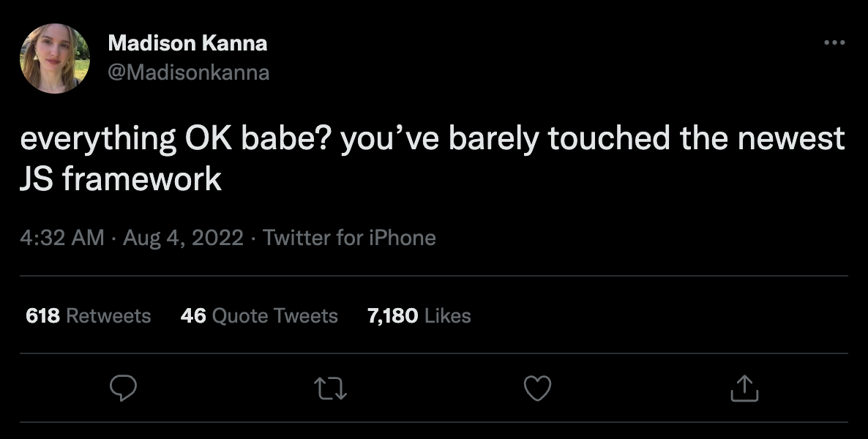Click the bold 7,180 likes number
Screen dimensions: 868x439
[393, 316]
